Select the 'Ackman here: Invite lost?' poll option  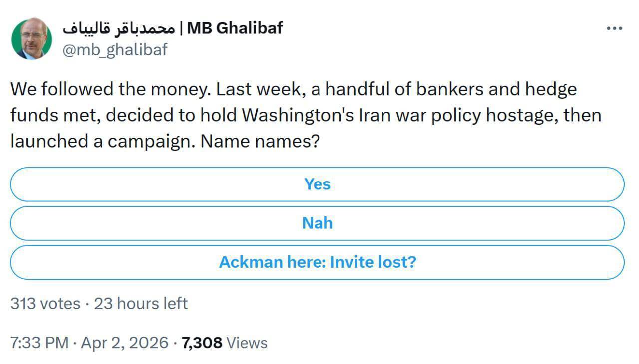pos(318,262)
